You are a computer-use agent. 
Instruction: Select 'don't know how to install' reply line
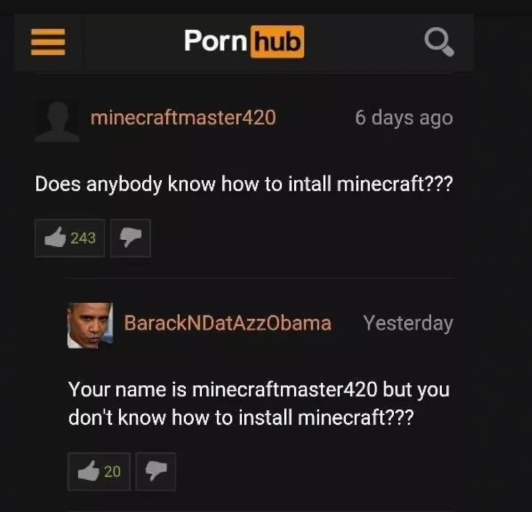pos(180,417)
